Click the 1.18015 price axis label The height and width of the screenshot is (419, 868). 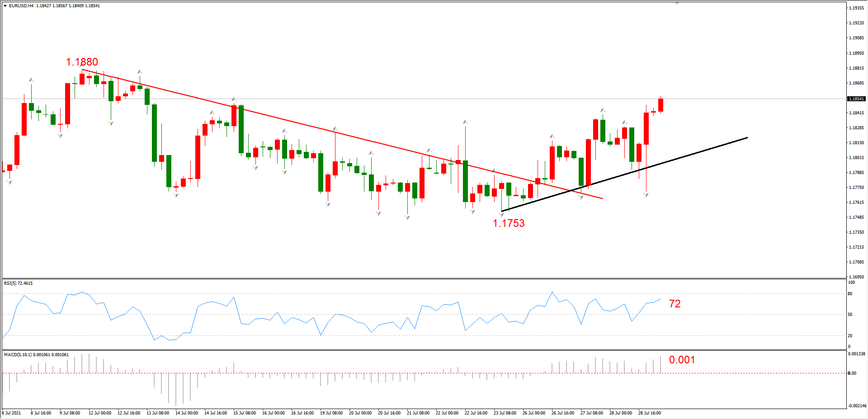(856, 158)
